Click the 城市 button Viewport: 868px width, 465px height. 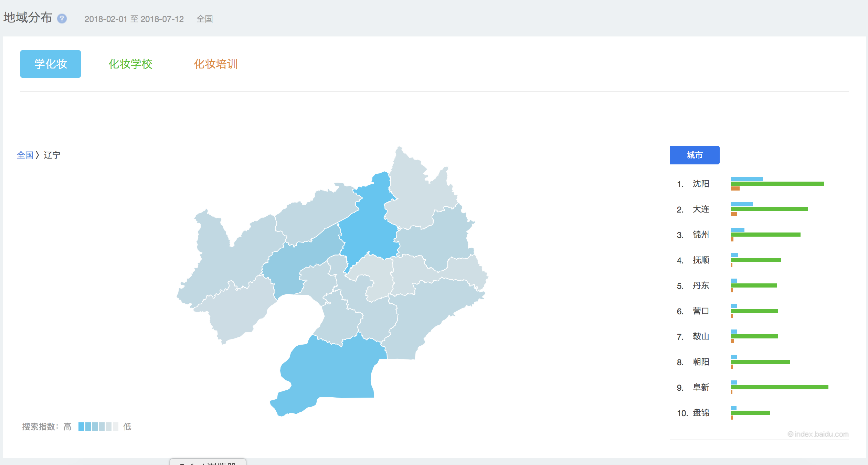[x=695, y=155]
